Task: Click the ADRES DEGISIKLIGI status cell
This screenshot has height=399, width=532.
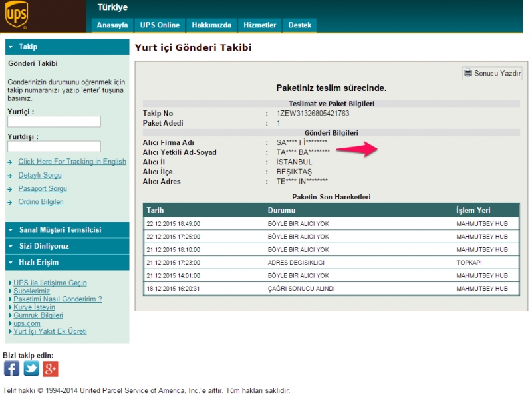Action: click(x=296, y=263)
